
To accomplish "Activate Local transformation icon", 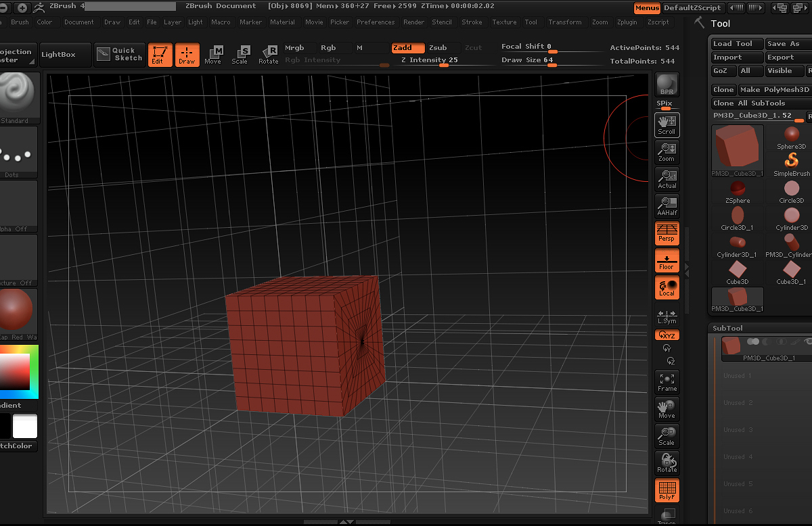I will point(667,287).
